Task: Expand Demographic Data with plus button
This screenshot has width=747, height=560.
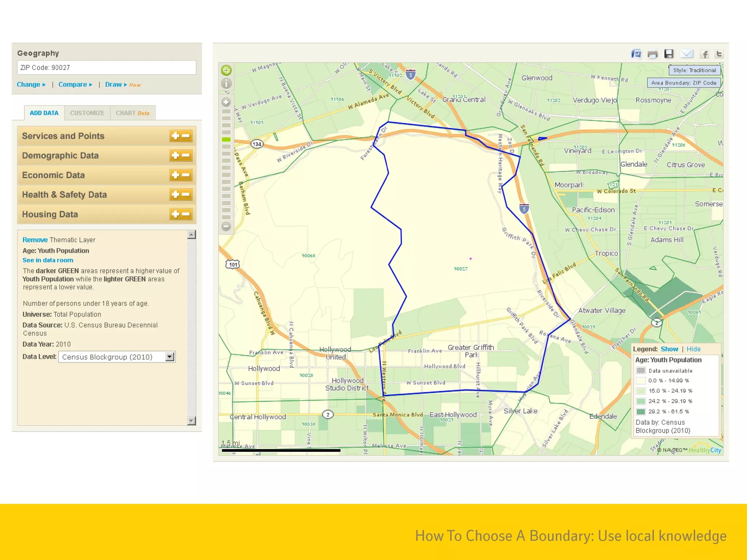Action: click(x=175, y=156)
